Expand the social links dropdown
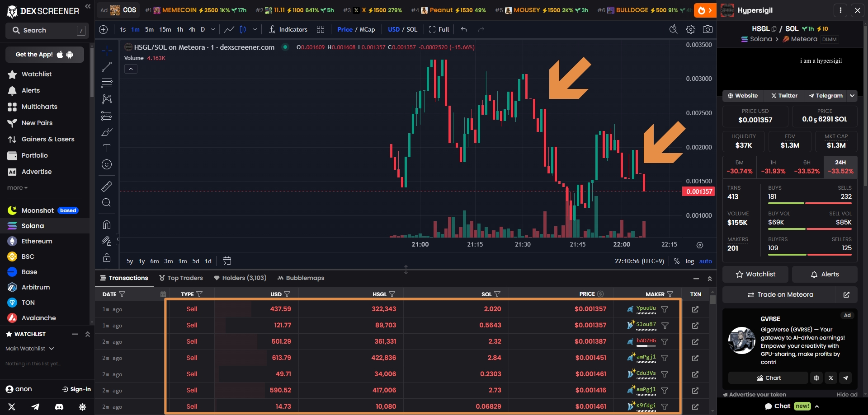The height and width of the screenshot is (415, 868). click(x=852, y=96)
